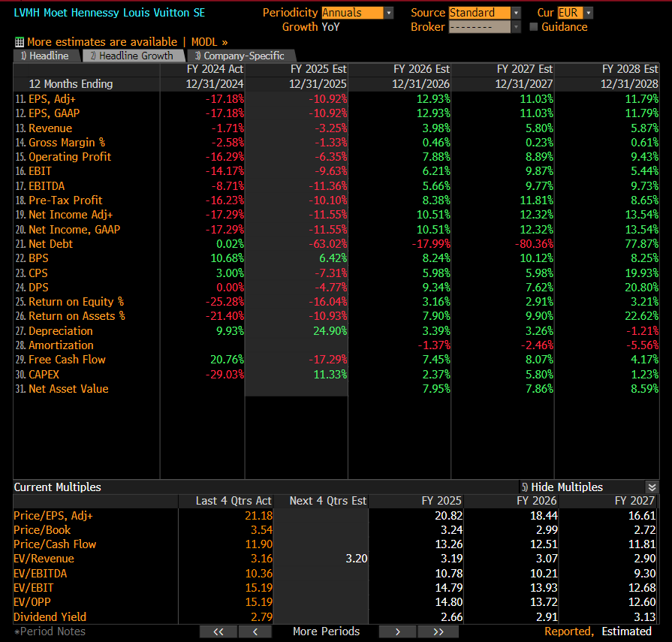Click Net Income, GAAP row label
Screen dimensions: 672x642
click(x=74, y=230)
